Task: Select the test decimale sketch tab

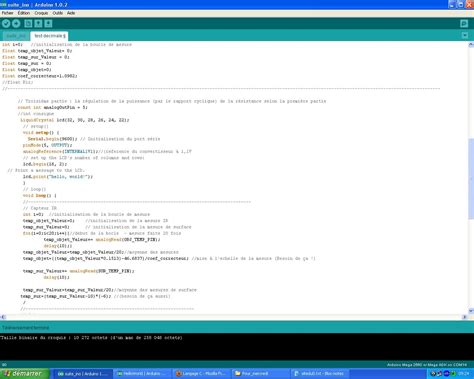Action: tap(49, 36)
